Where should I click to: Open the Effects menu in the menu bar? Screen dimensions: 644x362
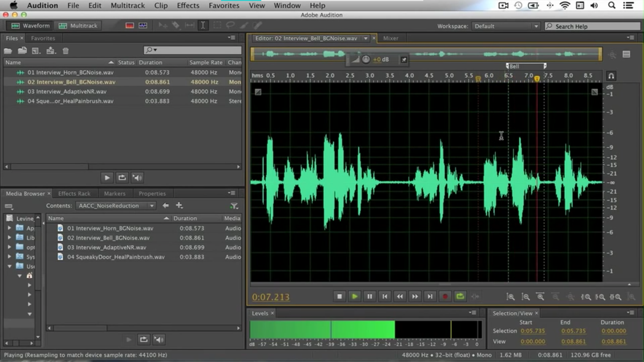click(187, 5)
